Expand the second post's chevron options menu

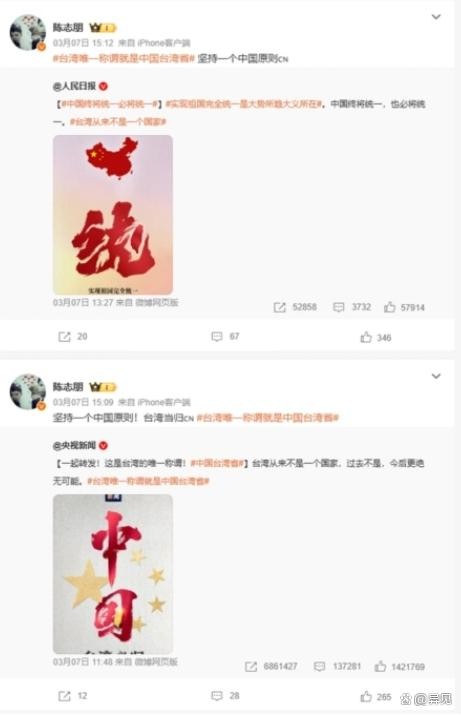point(436,376)
